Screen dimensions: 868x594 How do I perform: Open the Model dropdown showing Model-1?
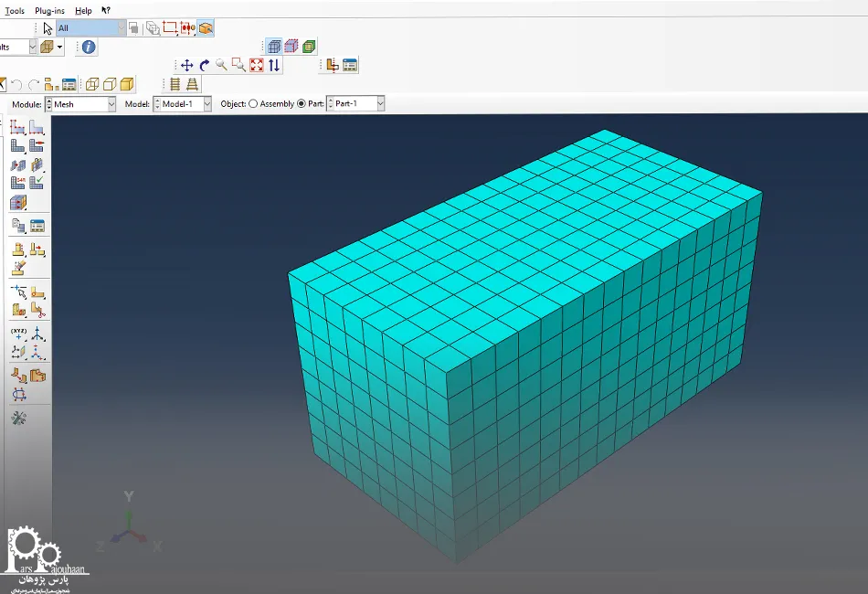[206, 104]
